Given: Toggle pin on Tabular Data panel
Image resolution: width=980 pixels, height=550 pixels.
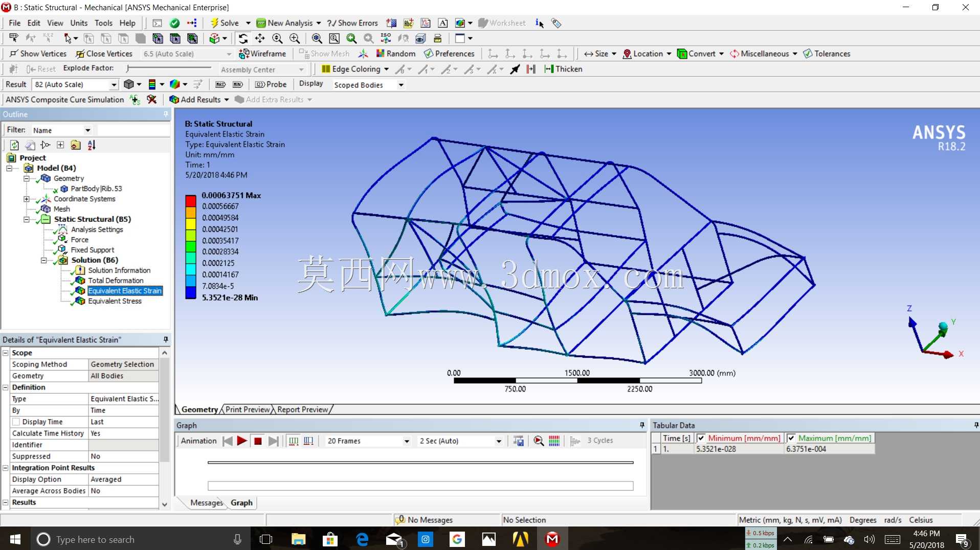Looking at the screenshot, I should [976, 425].
